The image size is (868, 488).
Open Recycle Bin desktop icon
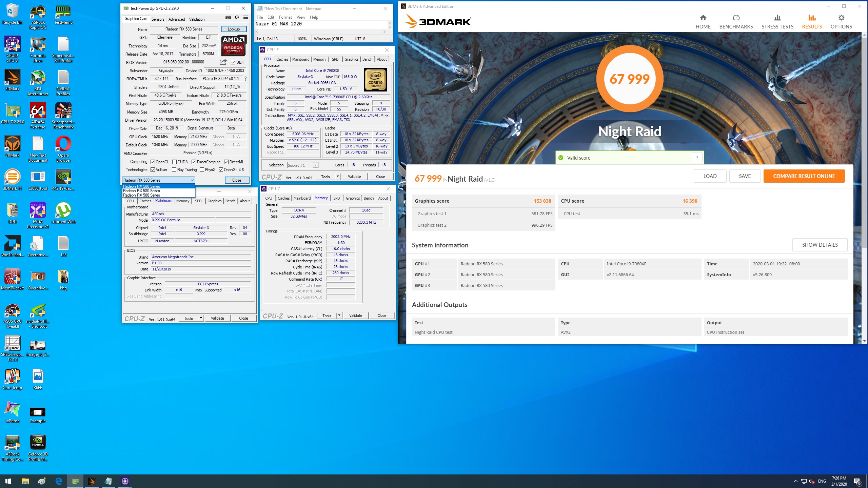[13, 14]
